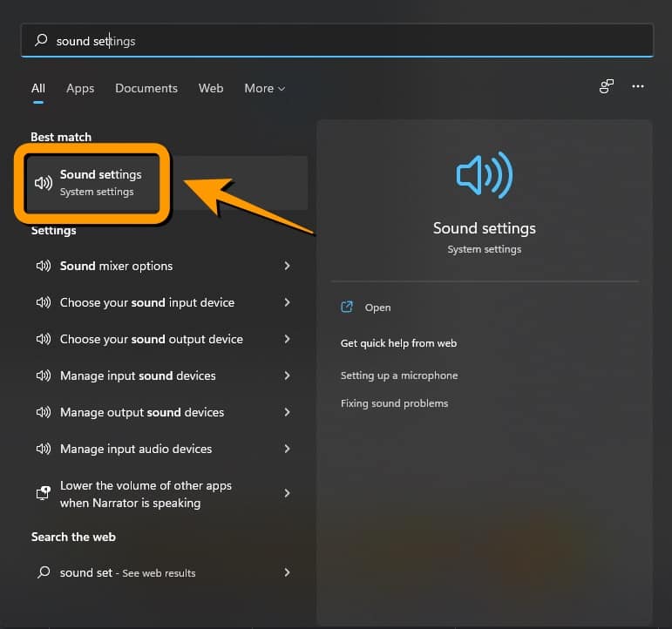Click the Open external-link icon

[347, 308]
